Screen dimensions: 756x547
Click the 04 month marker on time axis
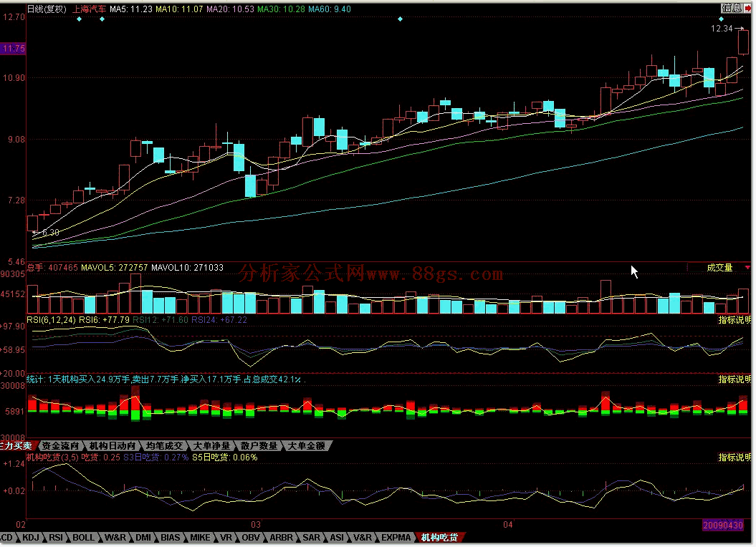pyautogui.click(x=507, y=524)
